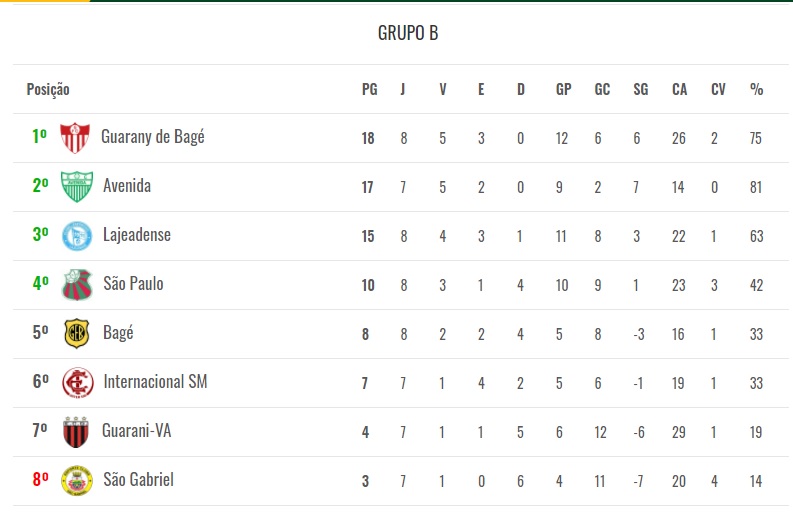
Task: Open the Internacional SM team name
Action: click(x=155, y=382)
